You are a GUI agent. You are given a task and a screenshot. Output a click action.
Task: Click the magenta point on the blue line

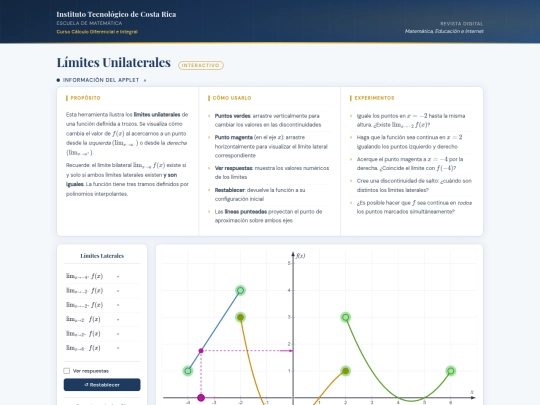click(201, 351)
